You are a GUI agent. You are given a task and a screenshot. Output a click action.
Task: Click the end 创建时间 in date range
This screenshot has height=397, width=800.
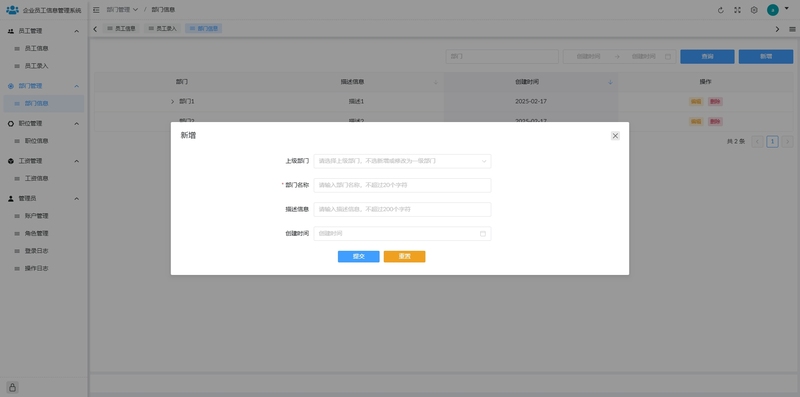click(x=643, y=57)
